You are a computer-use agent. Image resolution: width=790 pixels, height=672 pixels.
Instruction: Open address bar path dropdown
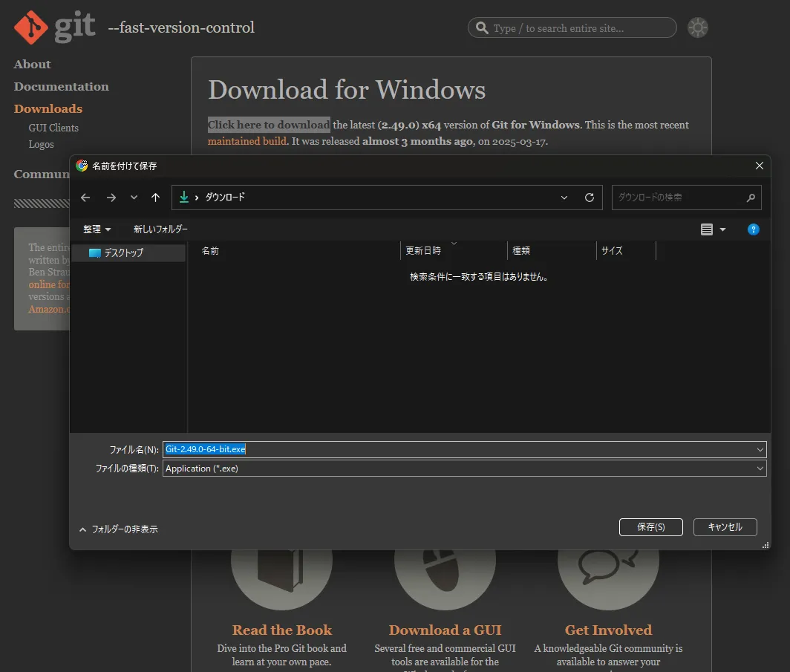564,198
